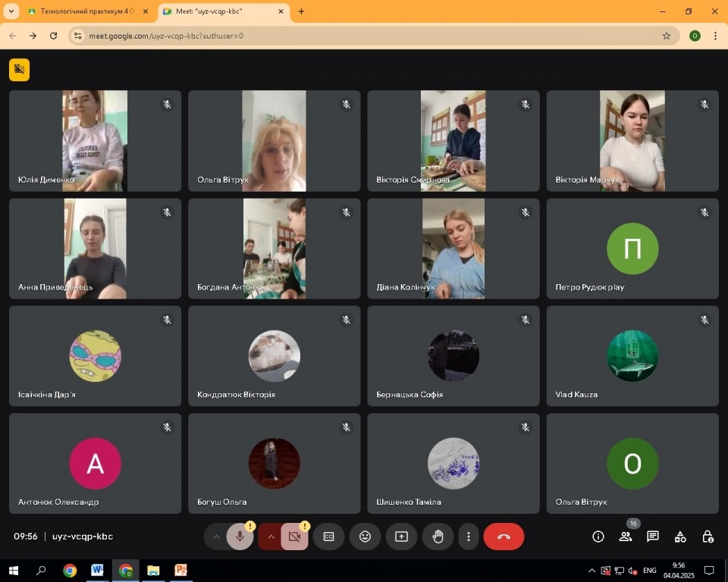Toggle the camera on or off
728x582 pixels.
[x=293, y=537]
